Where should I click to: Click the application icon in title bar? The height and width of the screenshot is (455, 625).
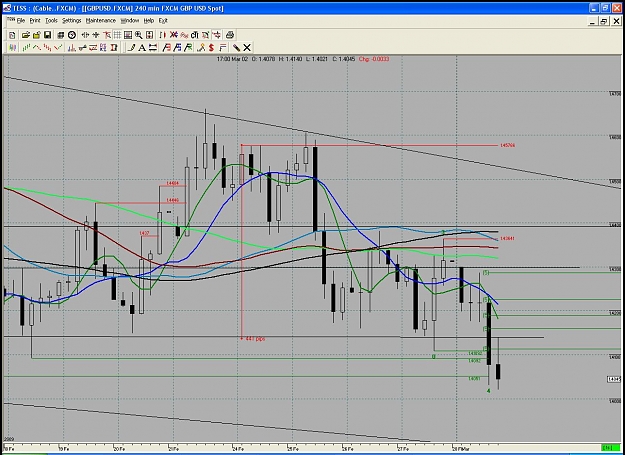(x=6, y=8)
